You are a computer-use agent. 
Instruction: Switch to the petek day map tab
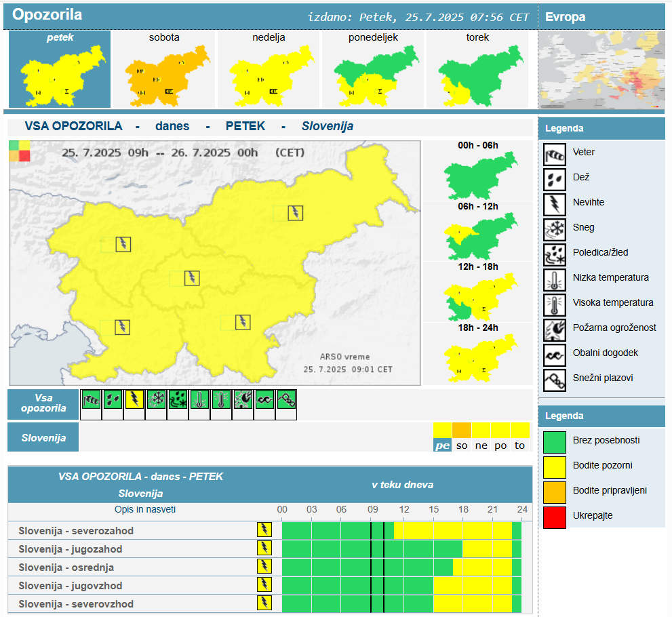coord(60,69)
